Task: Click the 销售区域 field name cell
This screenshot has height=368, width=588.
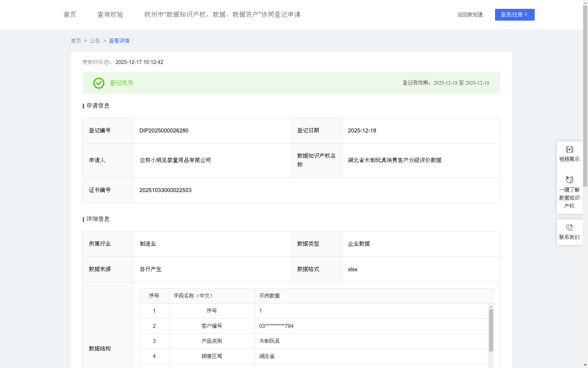Action: pyautogui.click(x=212, y=356)
